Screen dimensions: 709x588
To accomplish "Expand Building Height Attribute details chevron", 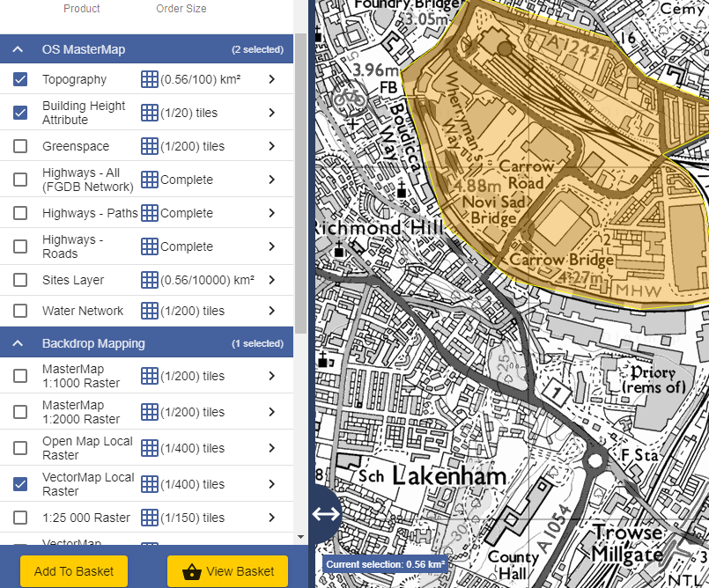I will click(272, 113).
